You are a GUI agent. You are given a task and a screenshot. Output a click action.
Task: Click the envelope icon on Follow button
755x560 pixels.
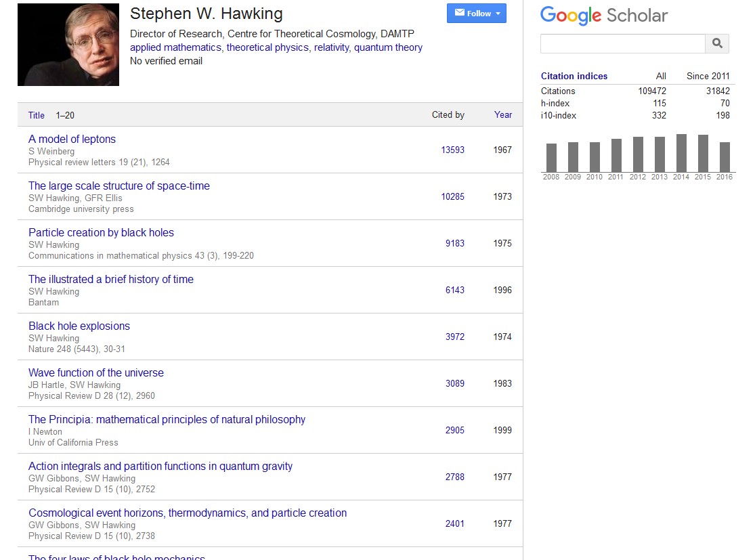coord(460,13)
